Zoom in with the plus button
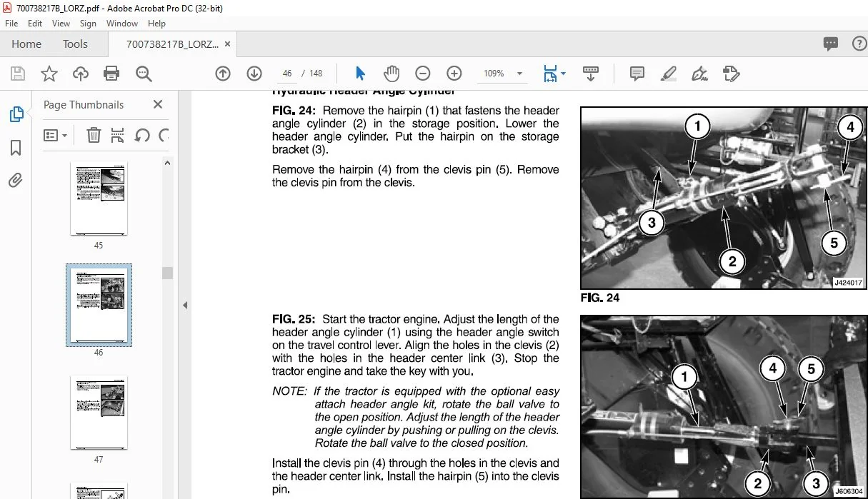 coord(454,74)
